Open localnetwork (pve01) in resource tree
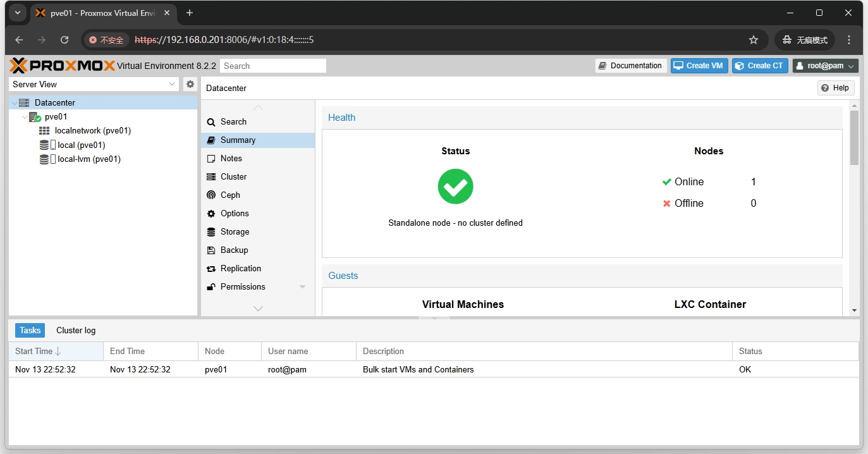Viewport: 868px width, 454px height. point(92,131)
